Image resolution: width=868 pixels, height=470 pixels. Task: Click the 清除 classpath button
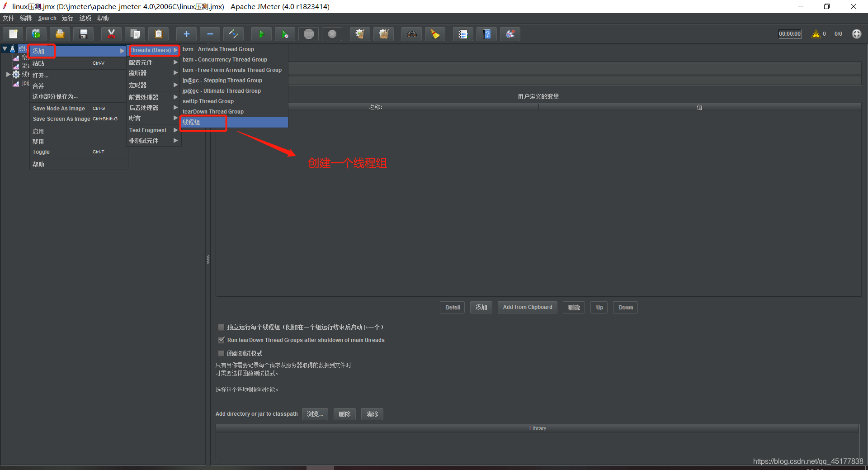point(372,414)
